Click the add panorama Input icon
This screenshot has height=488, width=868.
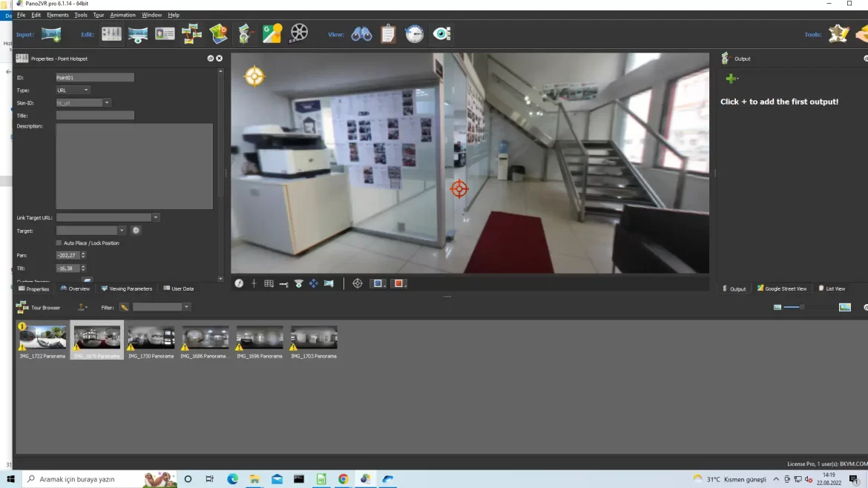click(50, 34)
